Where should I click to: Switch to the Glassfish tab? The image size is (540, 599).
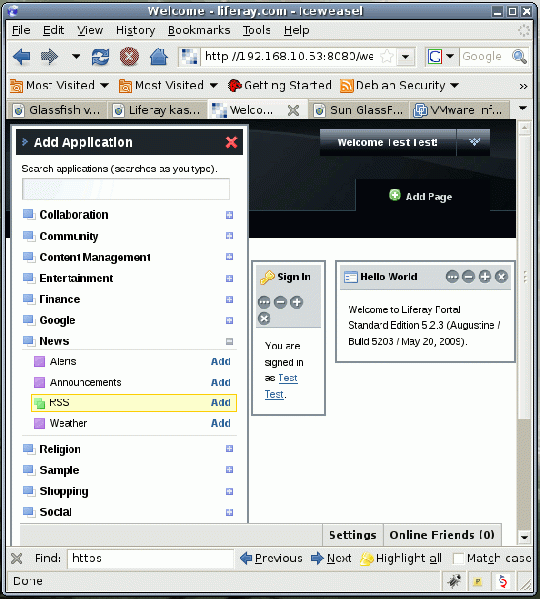[57, 110]
